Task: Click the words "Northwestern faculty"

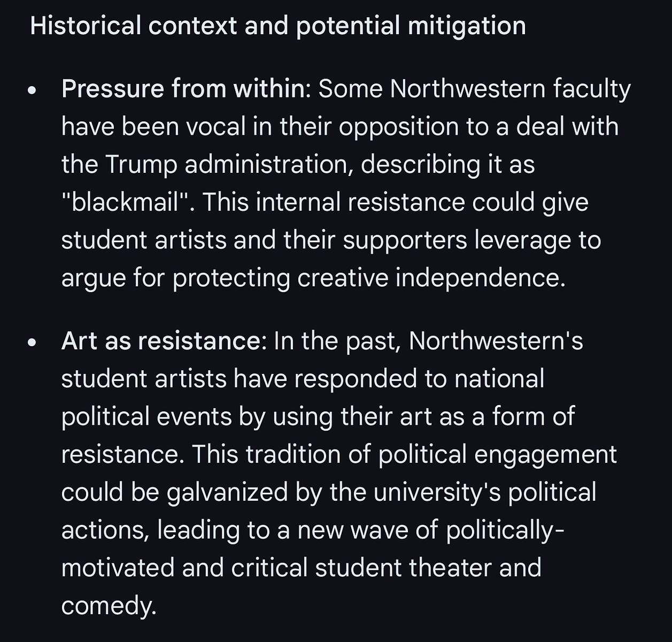Action: pyautogui.click(x=510, y=89)
